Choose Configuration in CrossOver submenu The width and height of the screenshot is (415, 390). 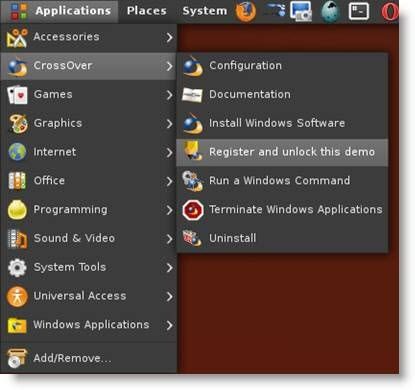[282, 66]
